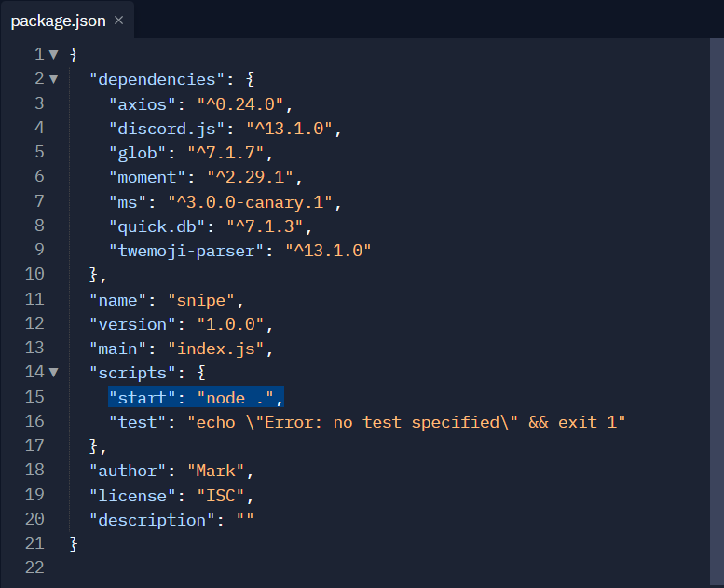The width and height of the screenshot is (724, 588).
Task: Click the "main" key on line 13
Action: pyautogui.click(x=117, y=349)
